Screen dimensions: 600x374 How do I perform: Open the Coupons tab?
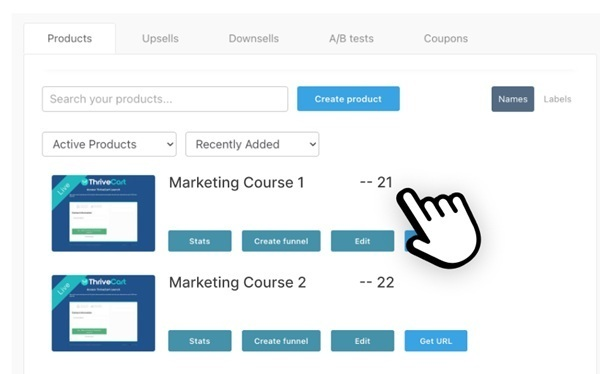coord(446,38)
